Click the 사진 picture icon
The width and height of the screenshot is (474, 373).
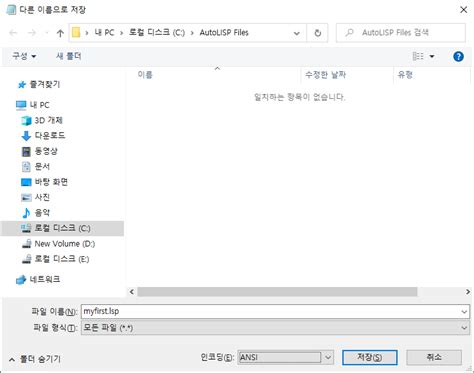26,197
